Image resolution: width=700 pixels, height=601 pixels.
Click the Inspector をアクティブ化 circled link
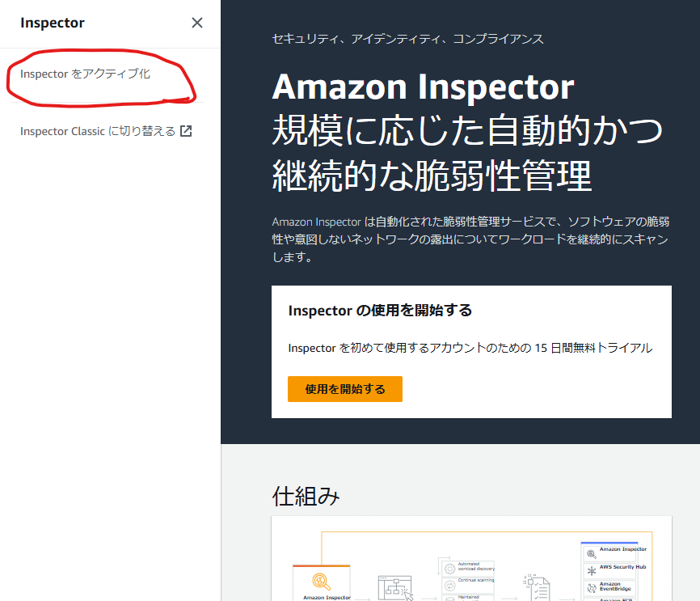pos(84,74)
